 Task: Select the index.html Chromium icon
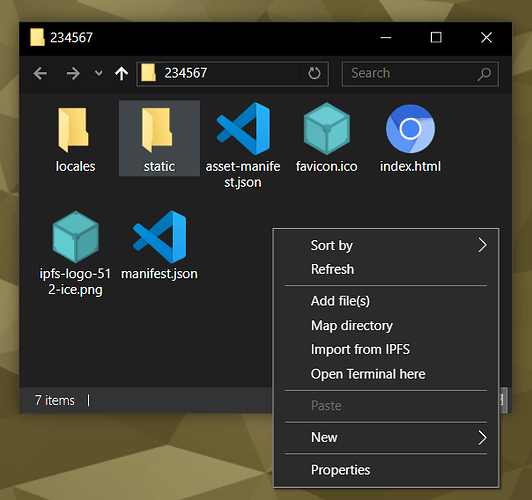click(x=410, y=129)
